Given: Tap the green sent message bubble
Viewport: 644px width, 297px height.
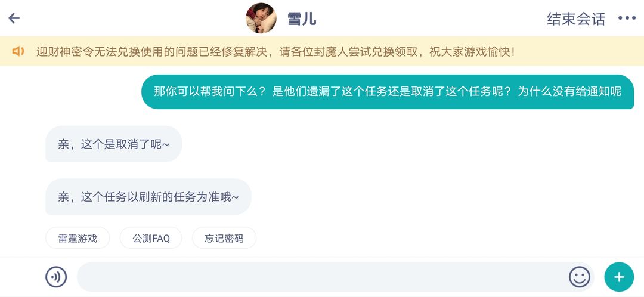Looking at the screenshot, I should click(x=388, y=92).
